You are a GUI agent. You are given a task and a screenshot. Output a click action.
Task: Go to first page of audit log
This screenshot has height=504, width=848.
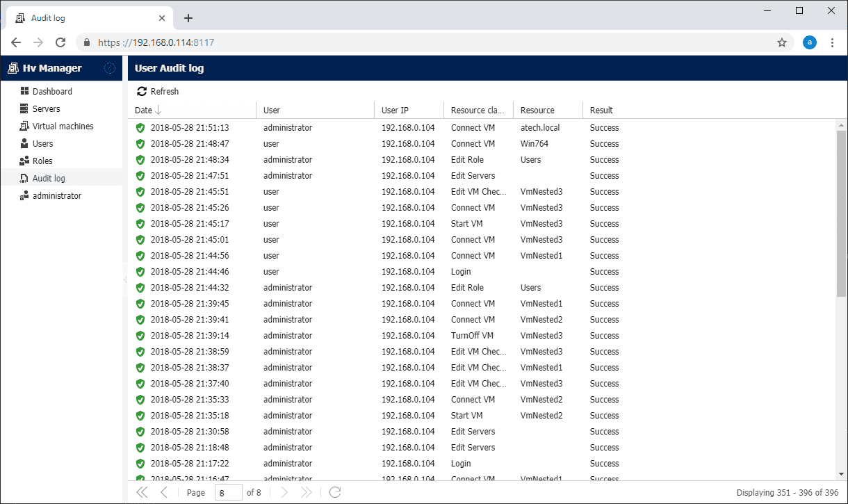(142, 492)
